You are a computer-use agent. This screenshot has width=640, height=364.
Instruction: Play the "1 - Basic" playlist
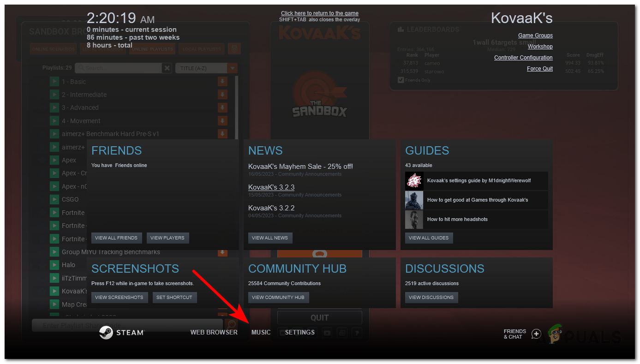tap(54, 81)
